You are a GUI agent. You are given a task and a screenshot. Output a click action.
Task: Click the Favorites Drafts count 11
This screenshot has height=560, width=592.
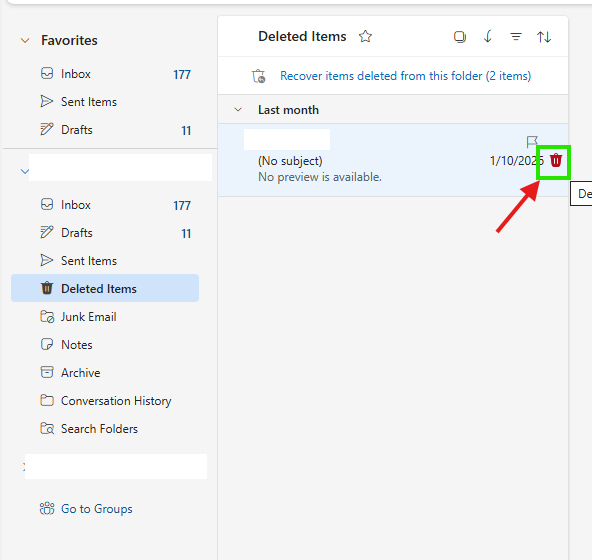186,131
